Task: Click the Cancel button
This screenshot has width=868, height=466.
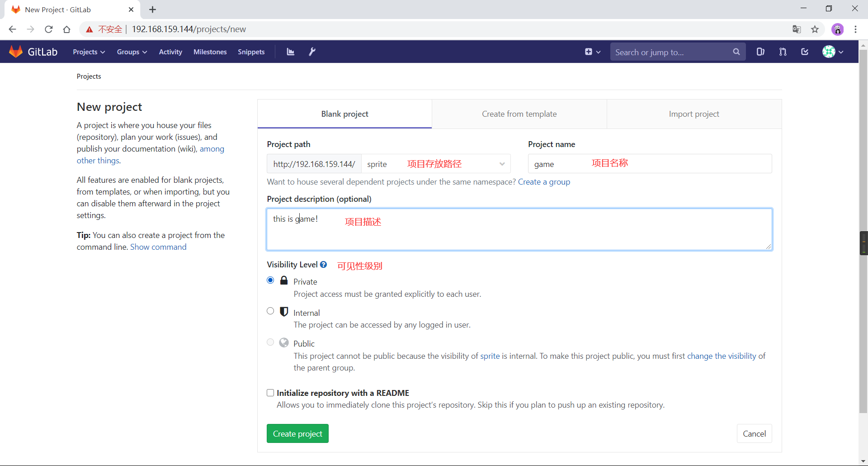Action: 754,433
